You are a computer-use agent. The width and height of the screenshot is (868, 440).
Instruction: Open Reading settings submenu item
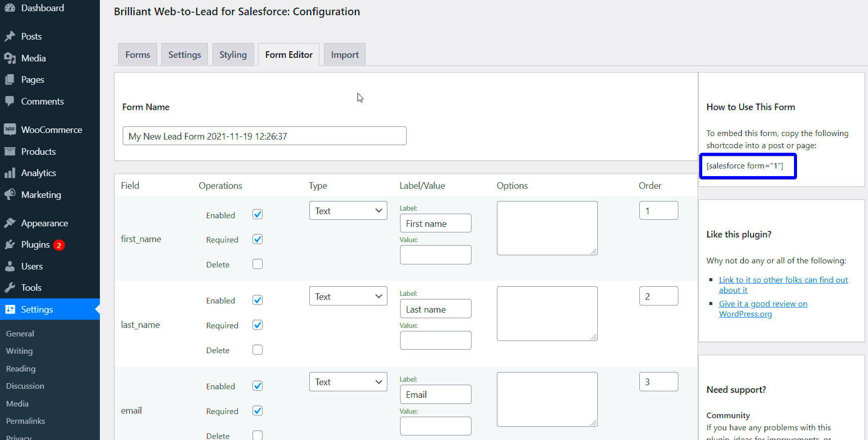coord(21,368)
